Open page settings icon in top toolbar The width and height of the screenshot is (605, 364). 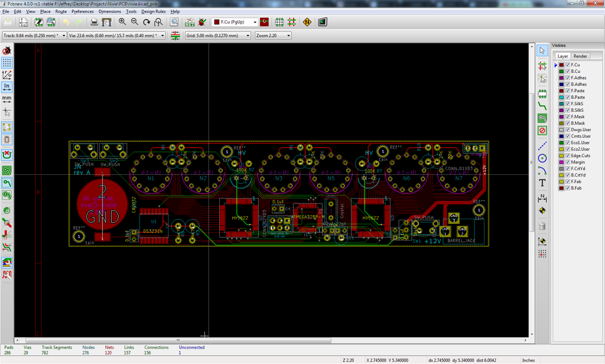click(24, 22)
